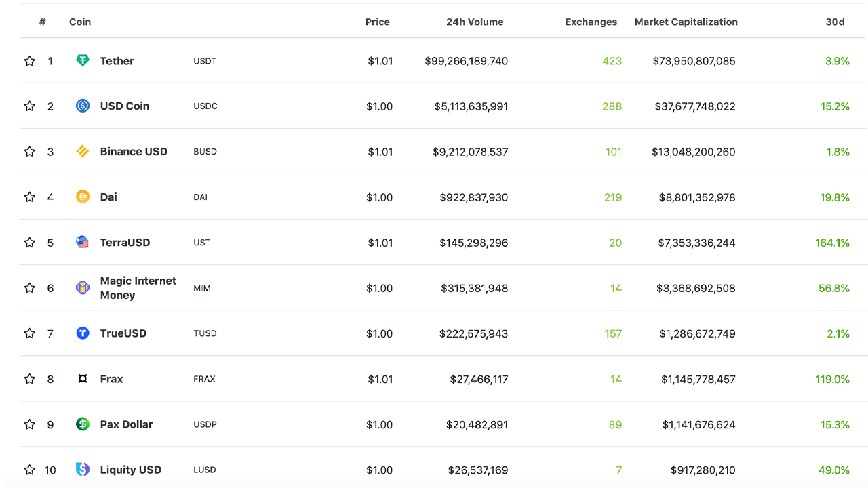Click USD Coin's 288 exchanges count

[612, 106]
